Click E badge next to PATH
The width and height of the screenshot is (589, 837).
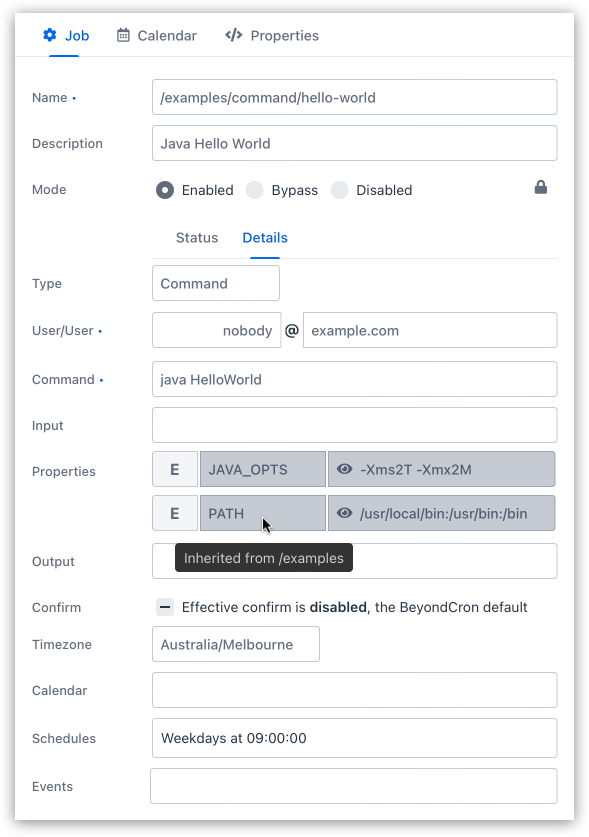pyautogui.click(x=175, y=513)
